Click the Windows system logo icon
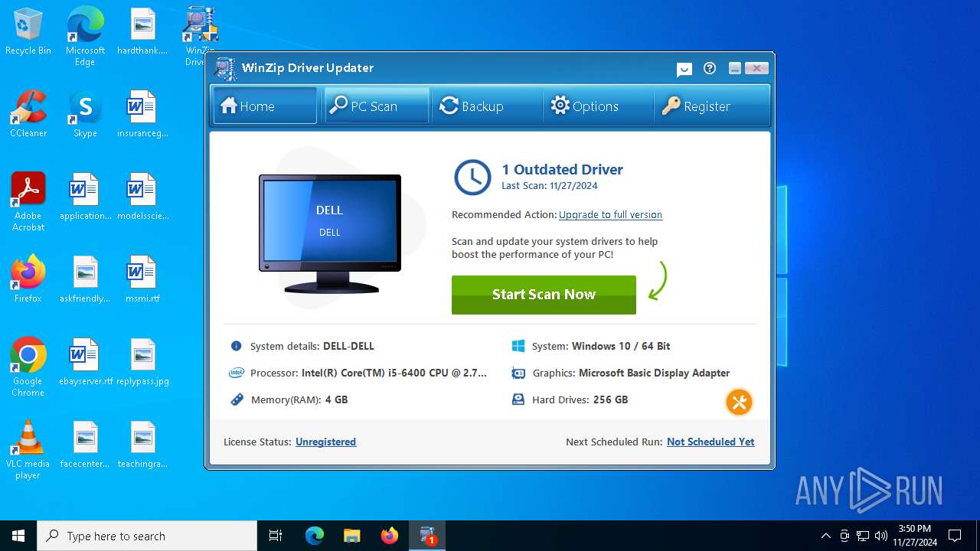 tap(518, 346)
